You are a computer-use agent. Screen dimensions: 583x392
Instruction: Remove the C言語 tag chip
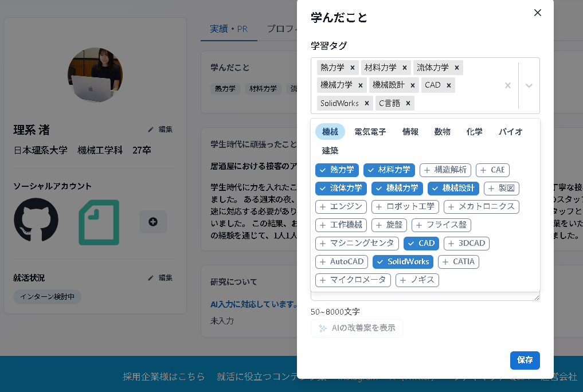pos(408,103)
